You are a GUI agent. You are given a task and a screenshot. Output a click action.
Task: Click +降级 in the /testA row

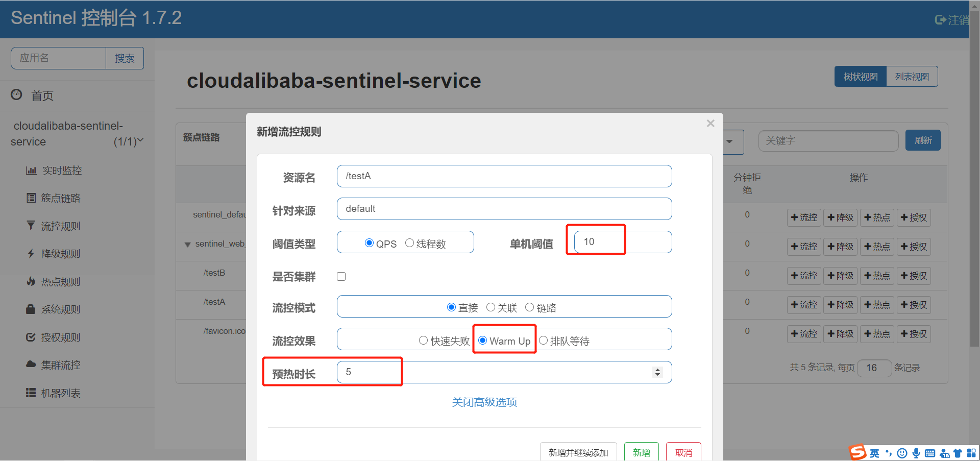[x=840, y=305]
